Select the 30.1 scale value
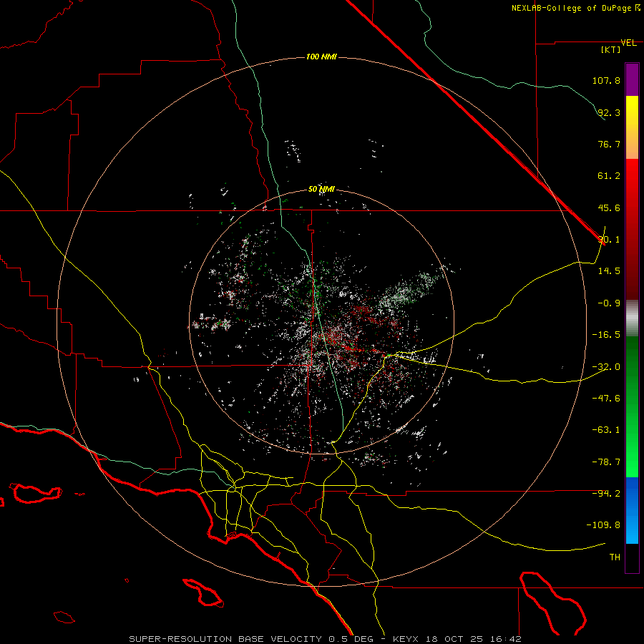This screenshot has height=644, width=644. [609, 240]
